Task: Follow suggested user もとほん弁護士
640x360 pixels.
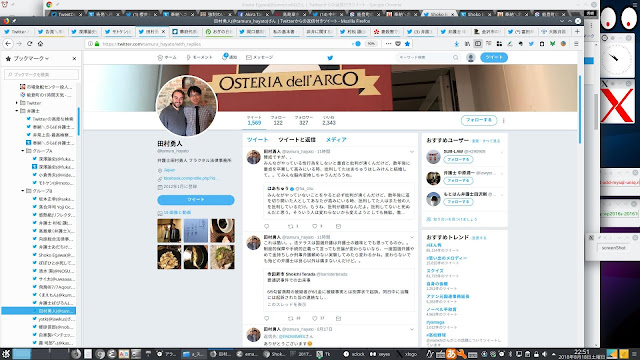Action: coord(458,202)
